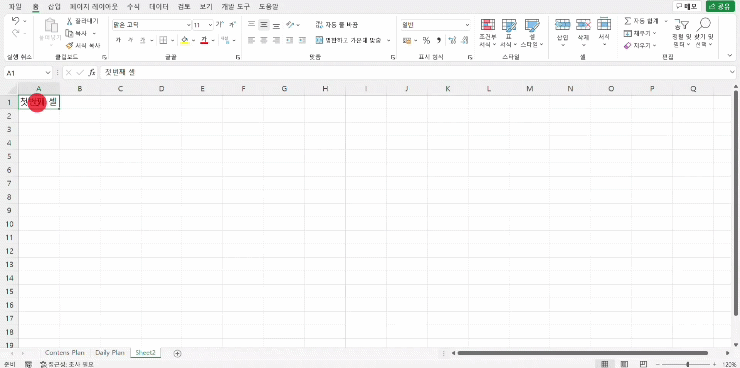Viewport: 740px width, 368px height.
Task: Open Fill (채우기) menu
Action: click(x=640, y=33)
